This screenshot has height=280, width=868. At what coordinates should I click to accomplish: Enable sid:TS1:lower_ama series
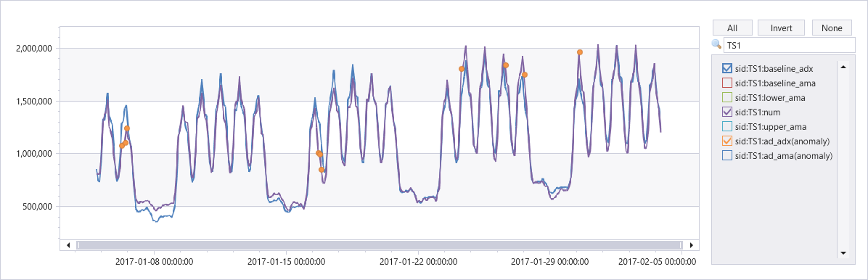[x=727, y=98]
